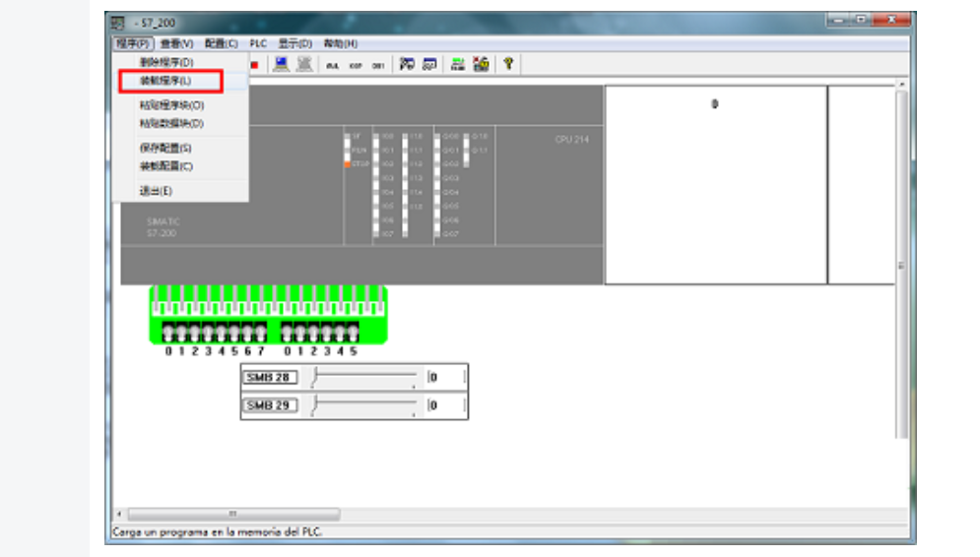The image size is (980, 557).
Task: Click the red-yellow module toolbar icon
Action: point(482,64)
